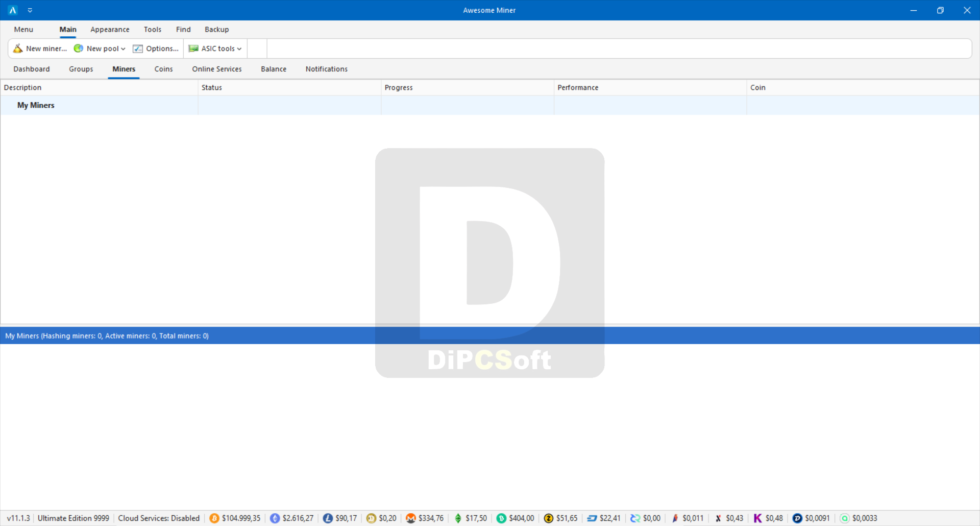Open the Online Services tab

click(217, 69)
